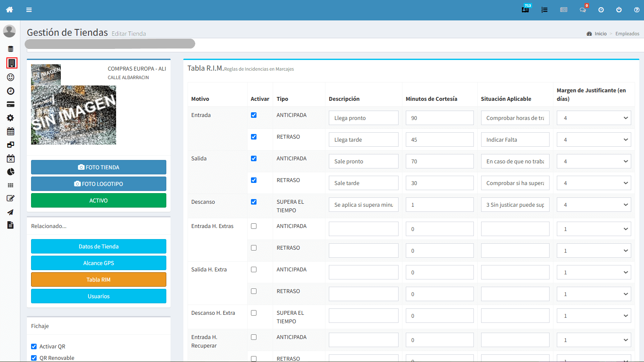644x362 pixels.
Task: Click the paper plane icon in sidebar
Action: 11,212
